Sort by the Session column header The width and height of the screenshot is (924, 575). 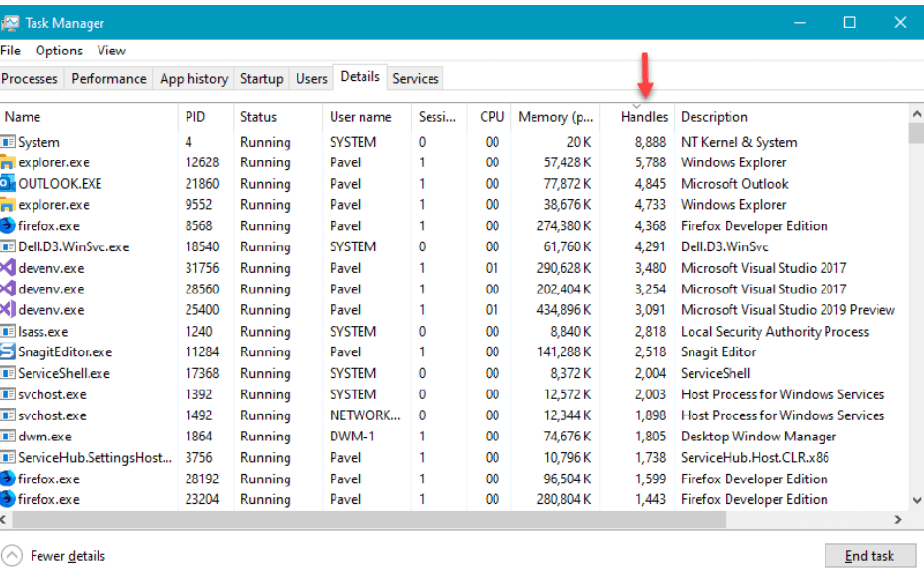tap(438, 117)
